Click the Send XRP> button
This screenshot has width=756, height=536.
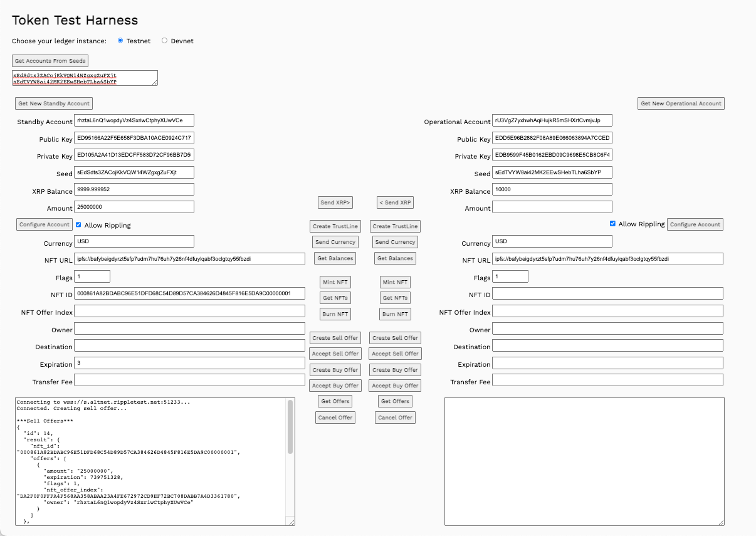coord(335,202)
